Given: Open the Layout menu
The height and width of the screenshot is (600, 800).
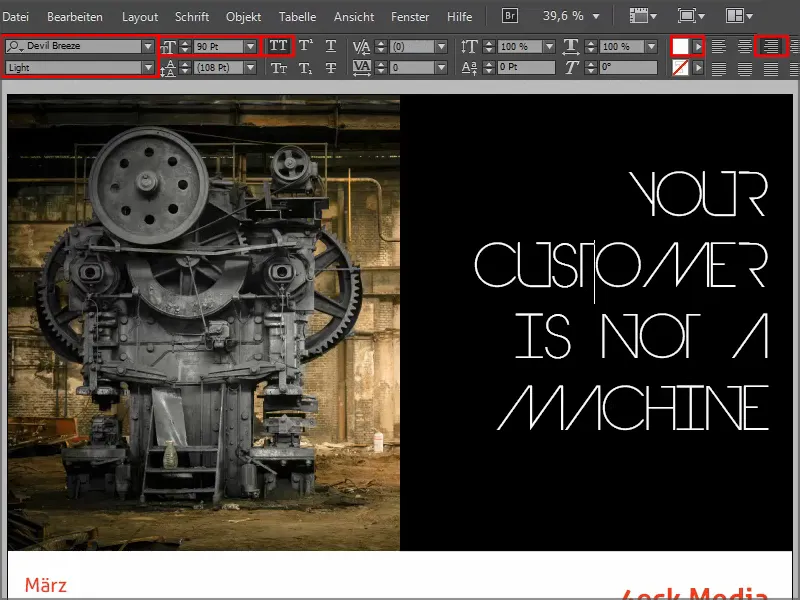Looking at the screenshot, I should pos(140,16).
